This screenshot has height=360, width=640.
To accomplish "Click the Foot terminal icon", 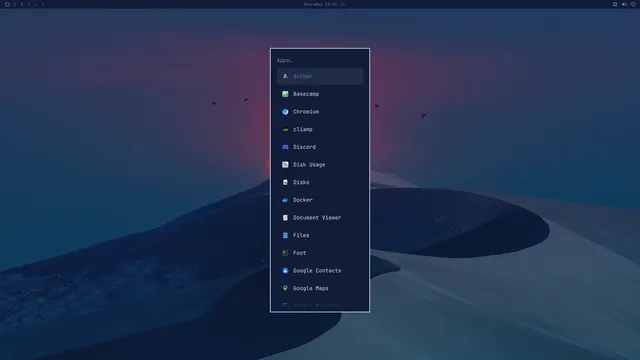I will pyautogui.click(x=285, y=253).
